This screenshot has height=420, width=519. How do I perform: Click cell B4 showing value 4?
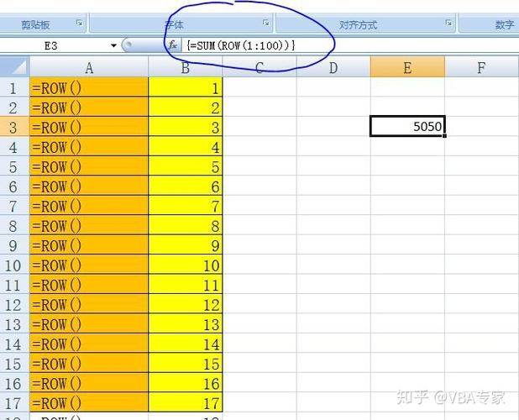click(x=186, y=147)
